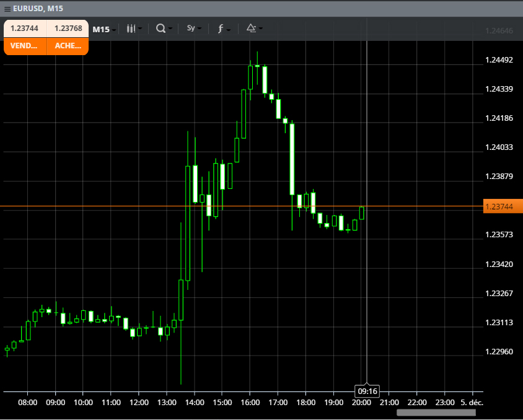
Task: Click the EURUSD, M15 title text
Action: pyautogui.click(x=38, y=9)
